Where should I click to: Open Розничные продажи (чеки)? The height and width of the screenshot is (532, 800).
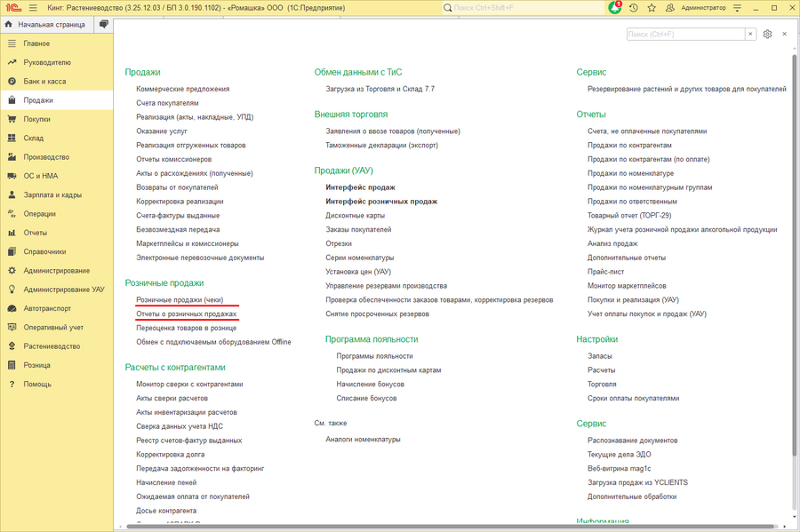pos(180,299)
